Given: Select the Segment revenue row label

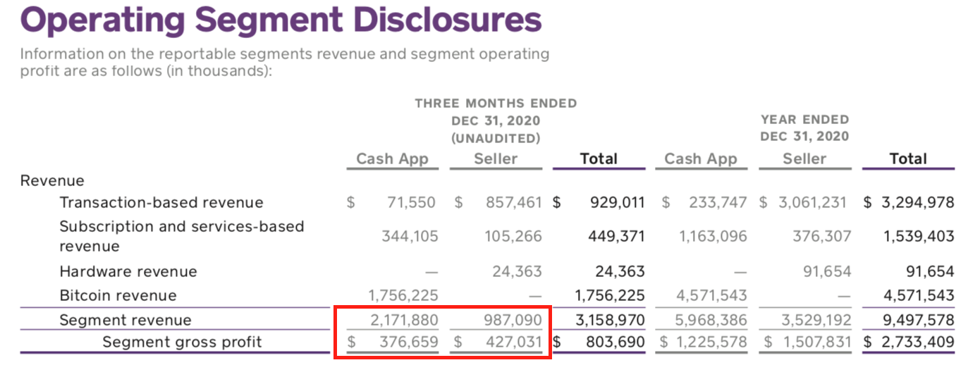Looking at the screenshot, I should click(x=125, y=321).
